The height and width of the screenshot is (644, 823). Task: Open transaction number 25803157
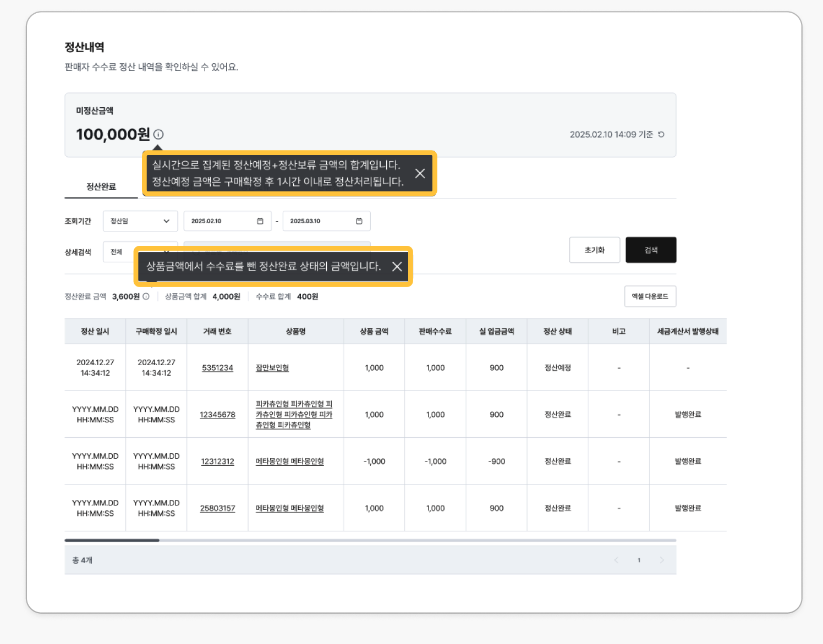[217, 508]
